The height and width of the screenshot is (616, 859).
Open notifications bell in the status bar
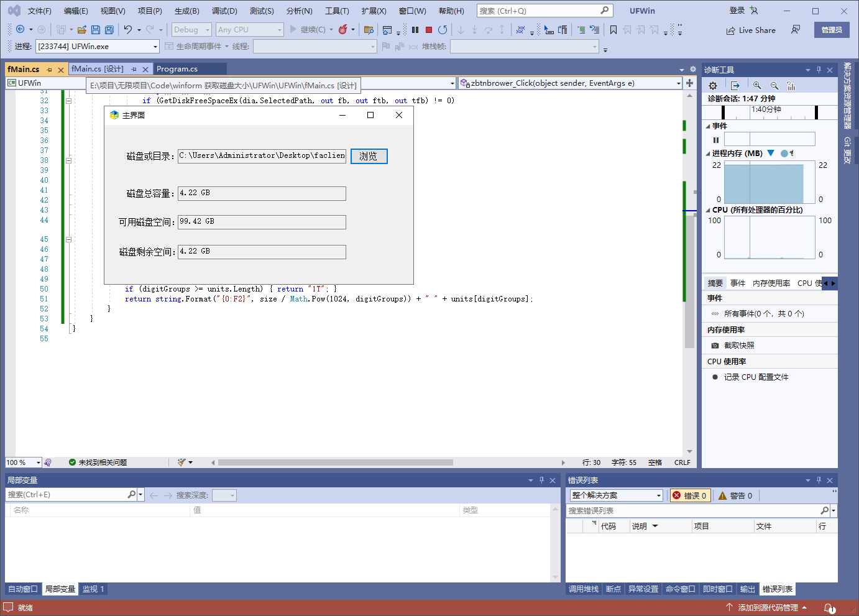(x=829, y=607)
